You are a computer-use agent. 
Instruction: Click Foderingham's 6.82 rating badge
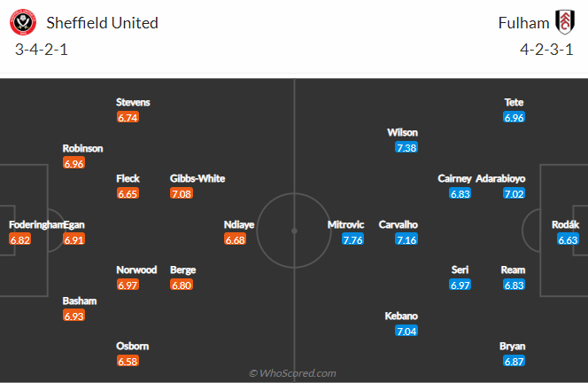[20, 239]
